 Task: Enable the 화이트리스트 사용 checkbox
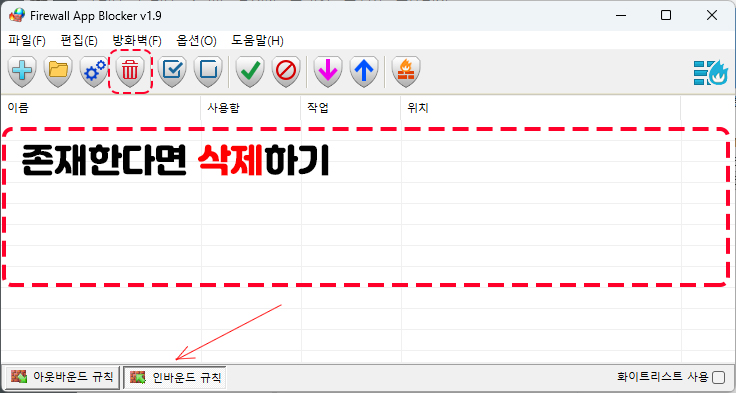[718, 377]
